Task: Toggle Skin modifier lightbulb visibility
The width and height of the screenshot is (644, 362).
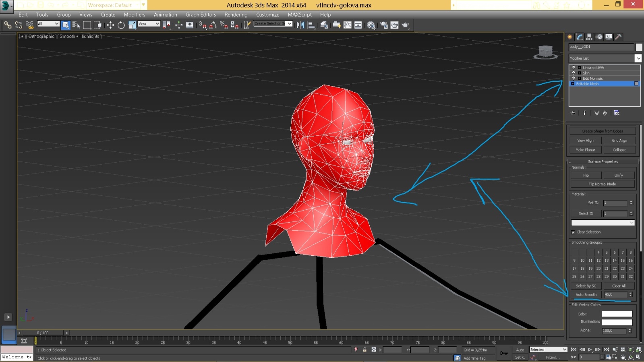Action: (574, 73)
